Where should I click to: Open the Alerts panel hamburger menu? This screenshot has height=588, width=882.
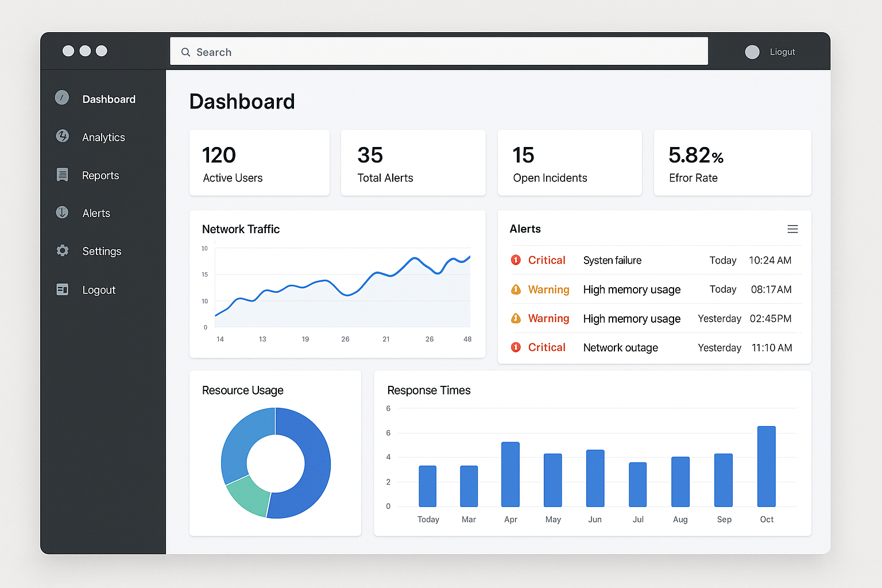pos(792,229)
